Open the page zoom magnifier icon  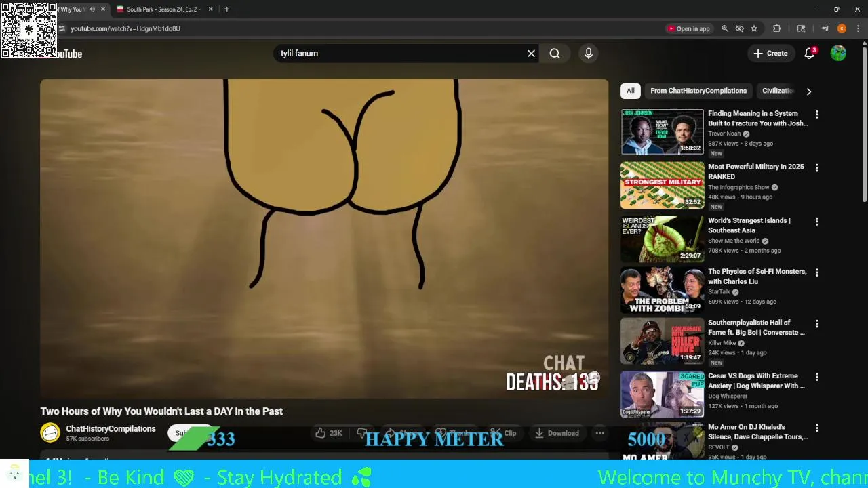(x=725, y=28)
